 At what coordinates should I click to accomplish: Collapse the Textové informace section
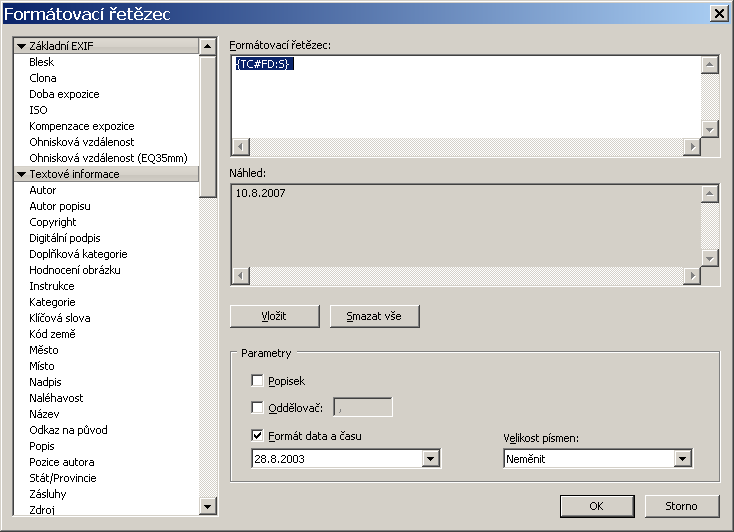pyautogui.click(x=21, y=174)
